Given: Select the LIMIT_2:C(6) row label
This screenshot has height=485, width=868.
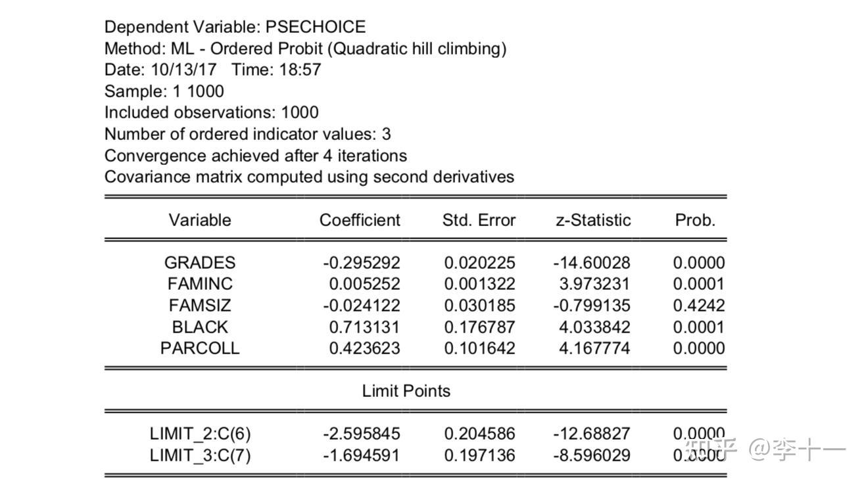Looking at the screenshot, I should (200, 434).
